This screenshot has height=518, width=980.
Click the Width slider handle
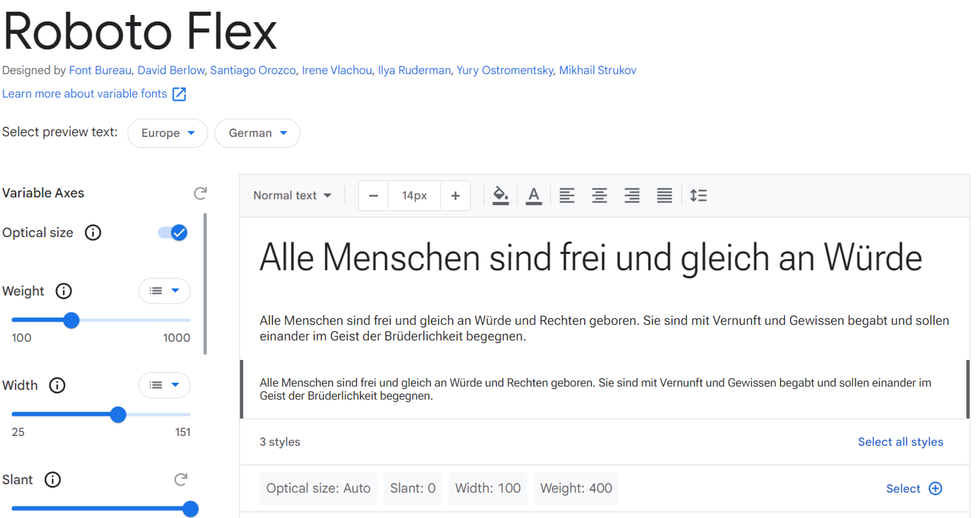pos(118,415)
